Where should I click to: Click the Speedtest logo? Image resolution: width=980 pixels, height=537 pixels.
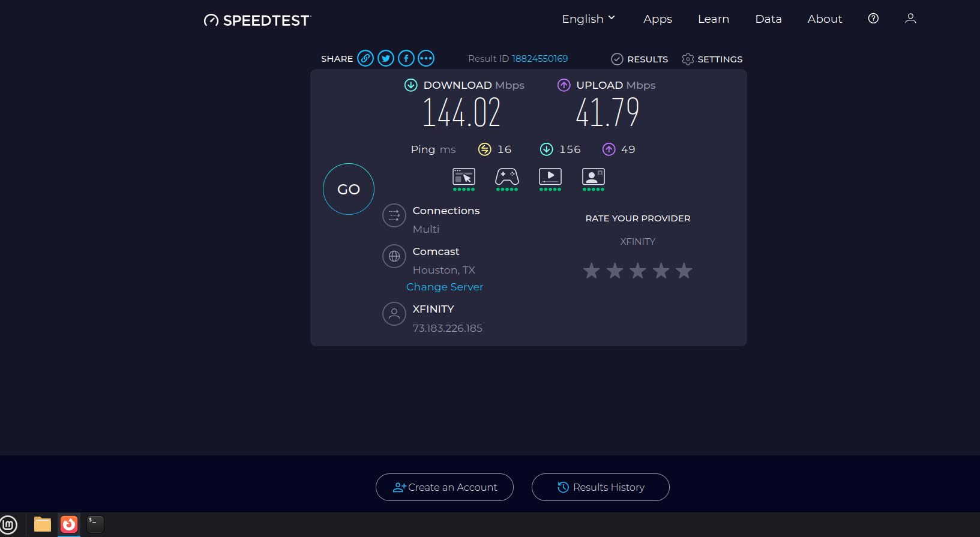tap(257, 20)
